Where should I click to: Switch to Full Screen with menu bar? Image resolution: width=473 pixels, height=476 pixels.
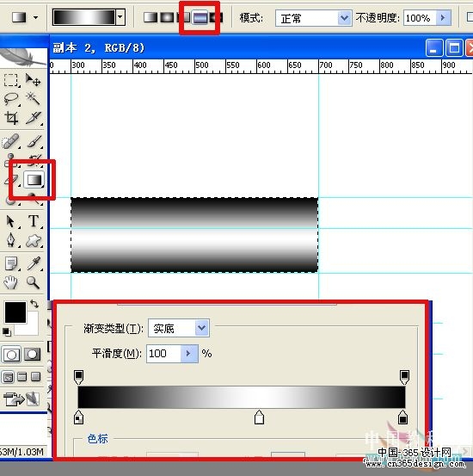pos(21,377)
